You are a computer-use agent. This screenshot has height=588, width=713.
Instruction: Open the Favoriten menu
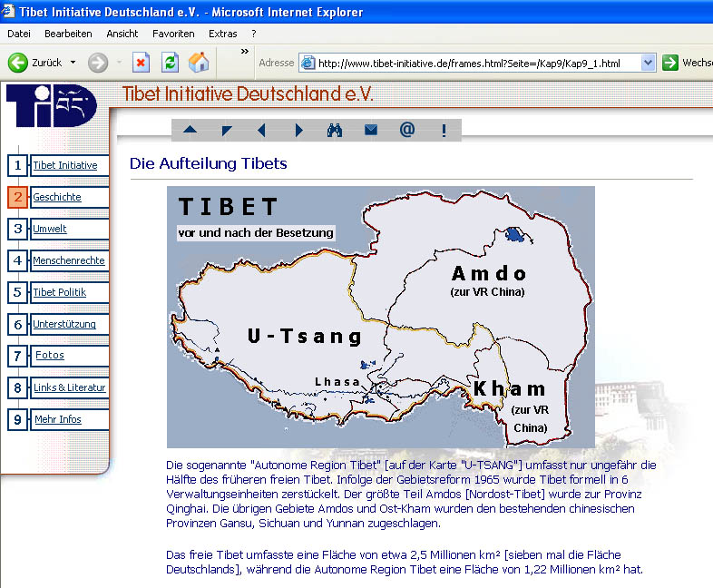(173, 34)
